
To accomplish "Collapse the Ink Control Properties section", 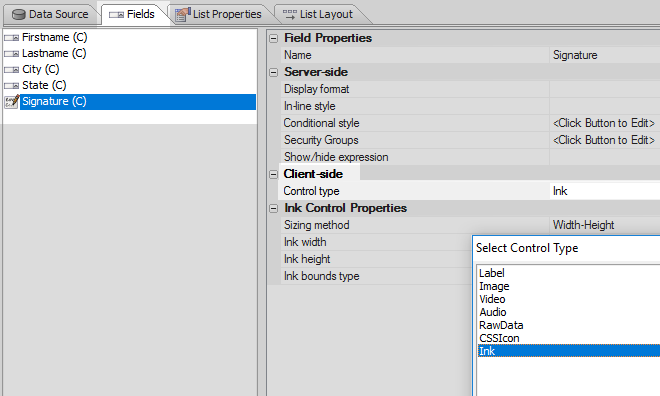I will (x=274, y=208).
